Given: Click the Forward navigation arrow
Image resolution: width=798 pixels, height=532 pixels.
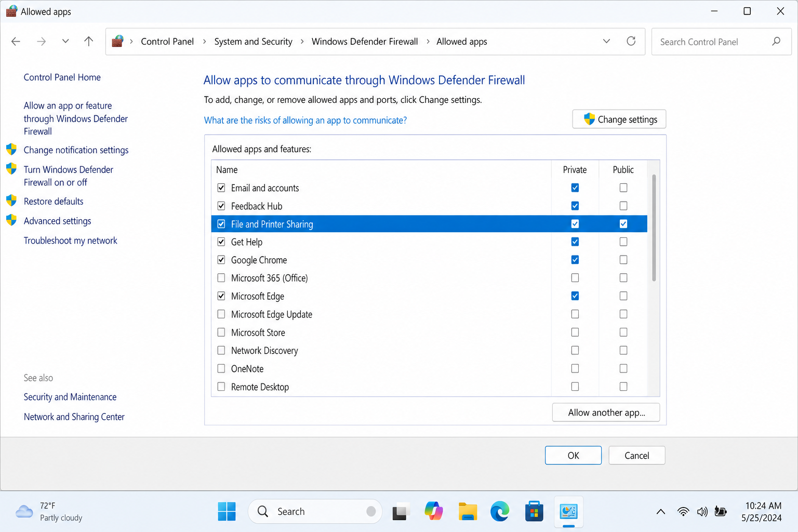Looking at the screenshot, I should pyautogui.click(x=41, y=42).
